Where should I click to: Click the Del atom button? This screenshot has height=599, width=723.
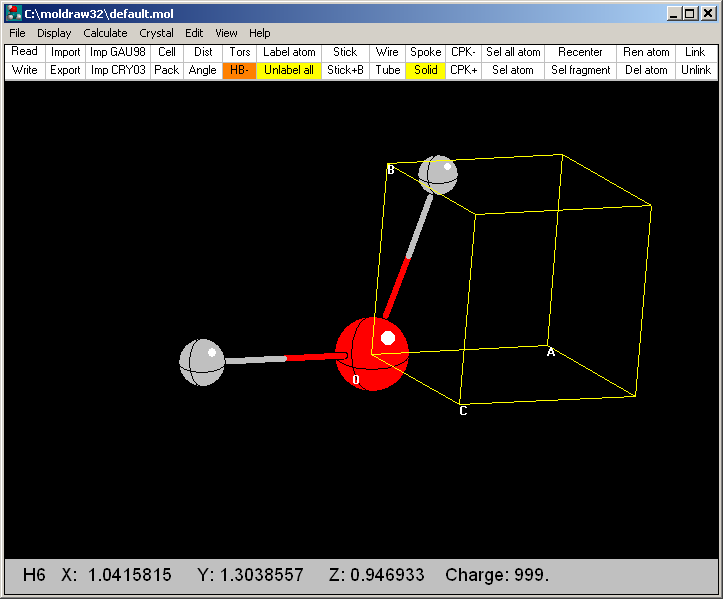646,70
